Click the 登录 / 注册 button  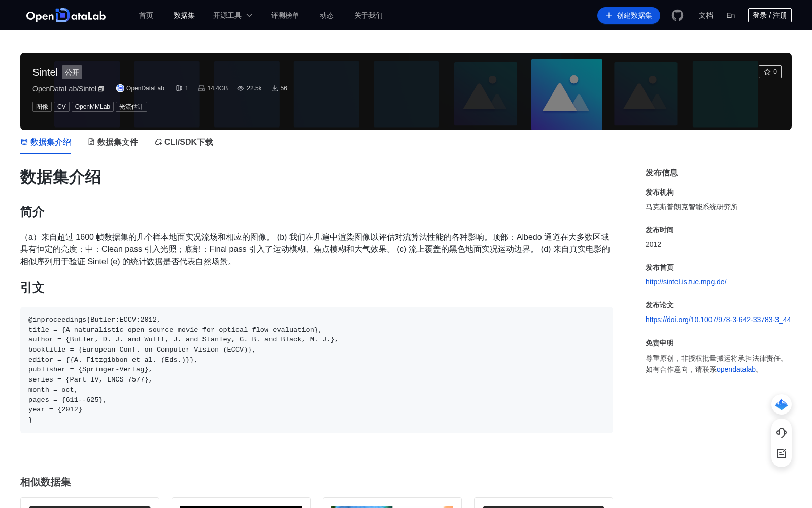pos(770,15)
